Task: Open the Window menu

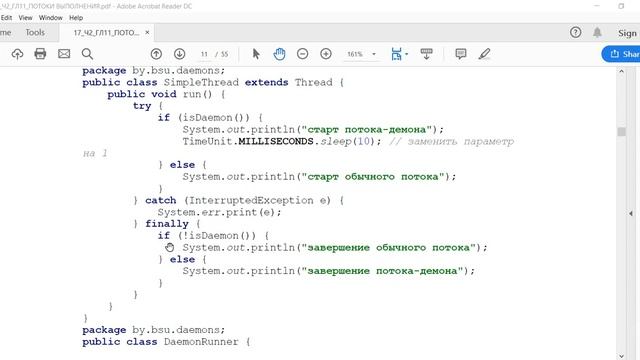Action: click(51, 18)
